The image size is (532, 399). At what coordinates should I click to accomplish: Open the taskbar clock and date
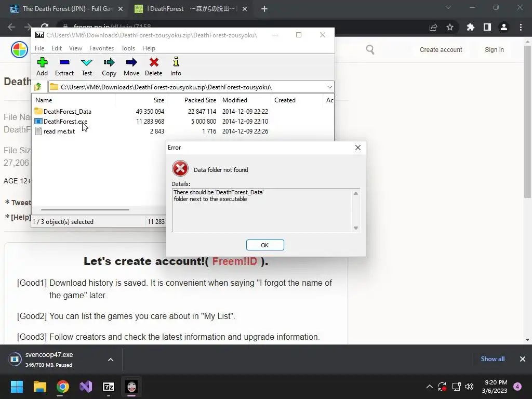tap(495, 387)
